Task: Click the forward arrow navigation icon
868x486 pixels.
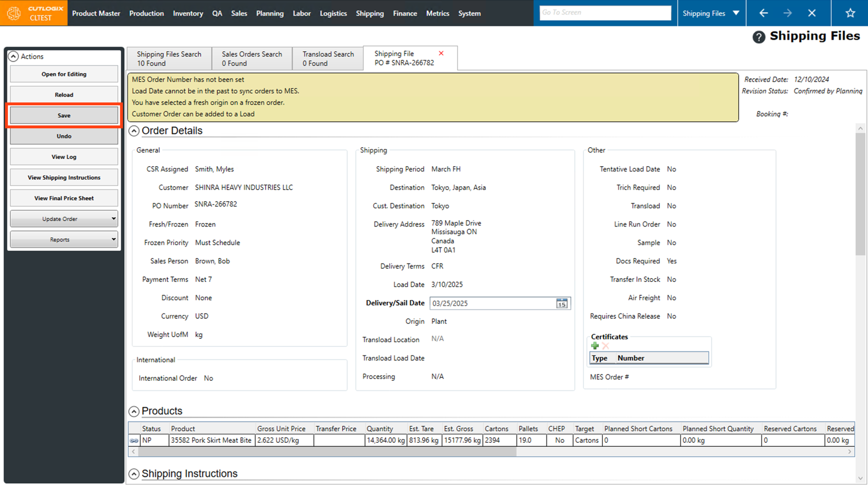Action: [787, 13]
